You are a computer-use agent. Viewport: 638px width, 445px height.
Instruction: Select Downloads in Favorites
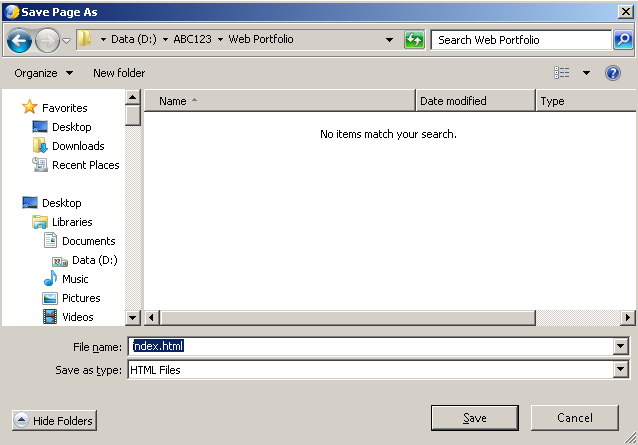tap(78, 146)
